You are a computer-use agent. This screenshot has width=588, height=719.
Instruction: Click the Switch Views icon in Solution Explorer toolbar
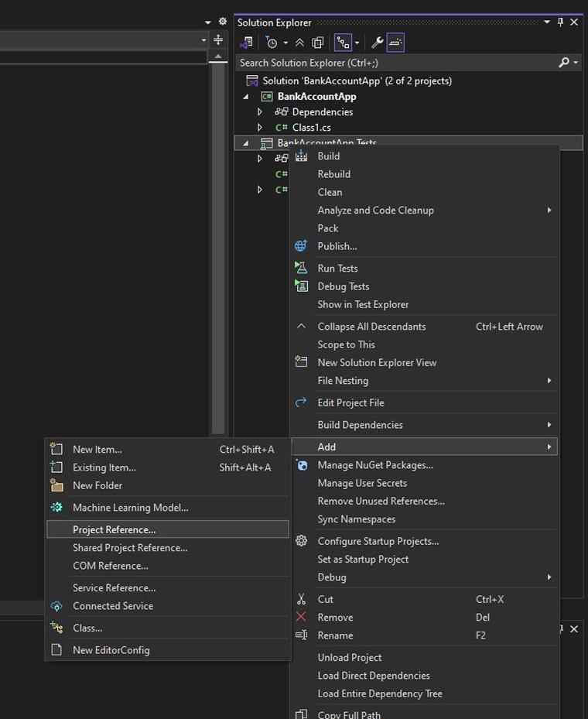(246, 43)
